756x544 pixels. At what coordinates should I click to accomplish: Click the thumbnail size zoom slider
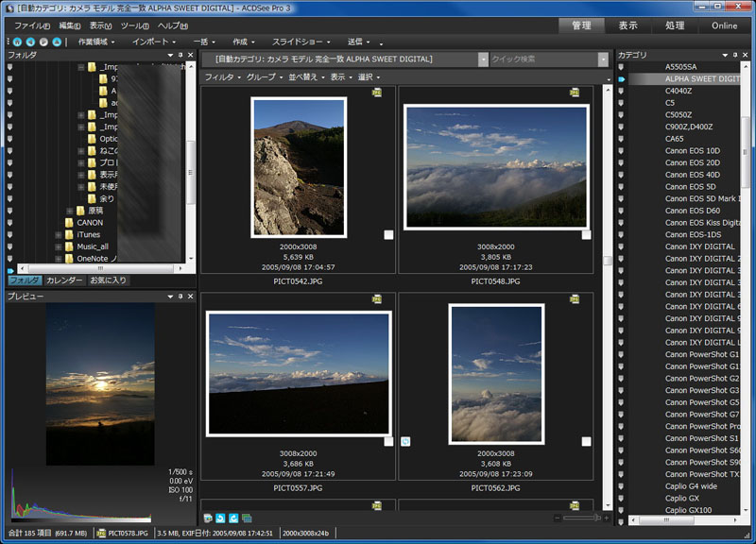tap(581, 518)
